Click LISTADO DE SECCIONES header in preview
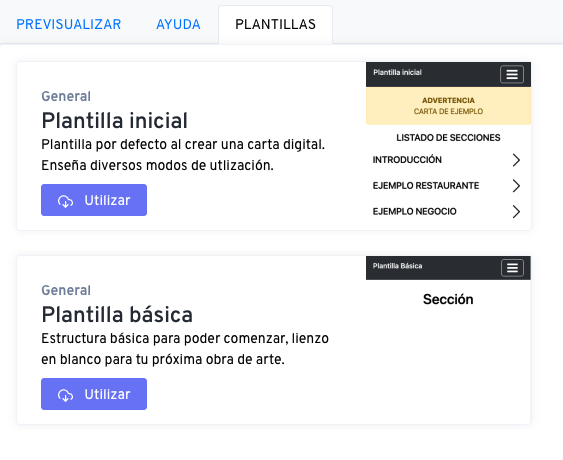 pos(448,138)
